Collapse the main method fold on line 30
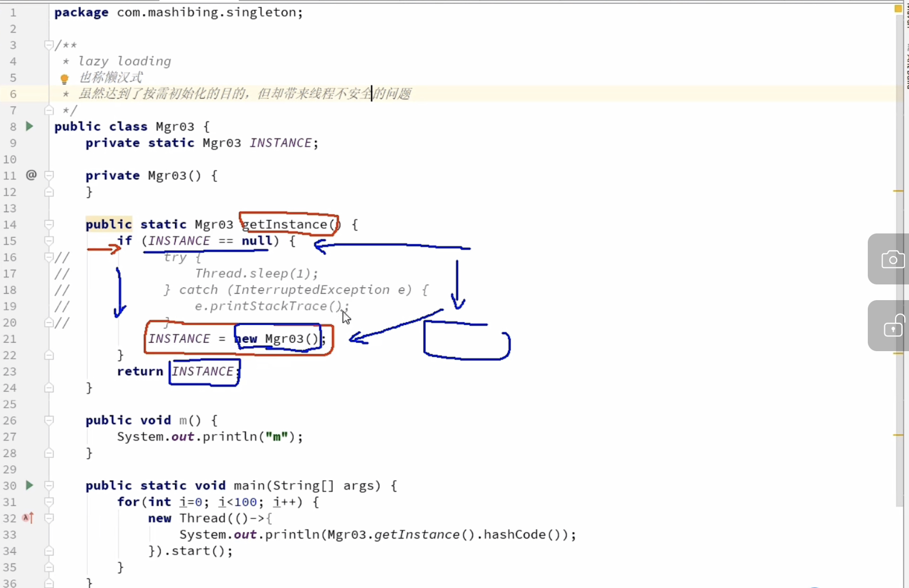This screenshot has width=909, height=588. 49,486
